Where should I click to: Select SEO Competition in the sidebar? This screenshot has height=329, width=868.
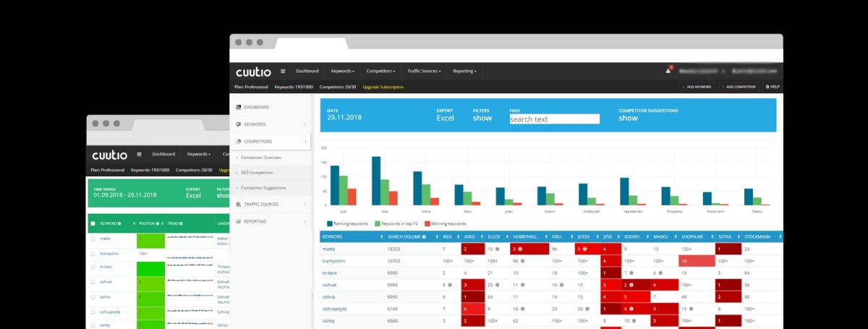coord(257,173)
